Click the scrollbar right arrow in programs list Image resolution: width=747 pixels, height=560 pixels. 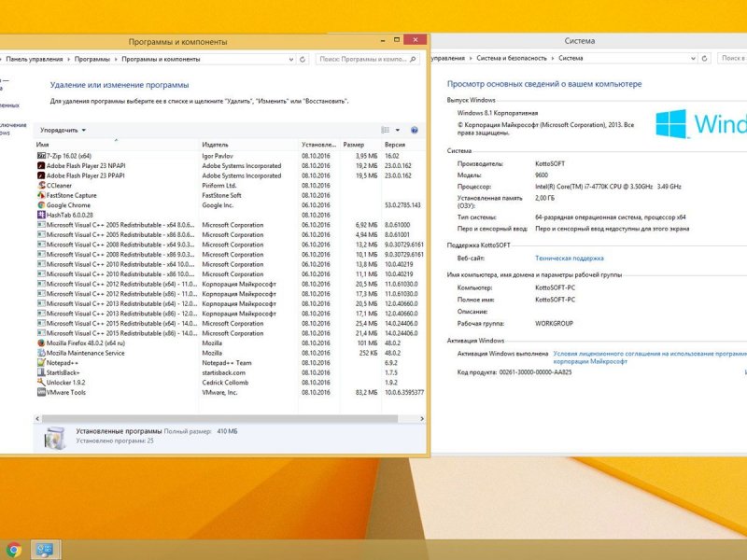pyautogui.click(x=422, y=418)
